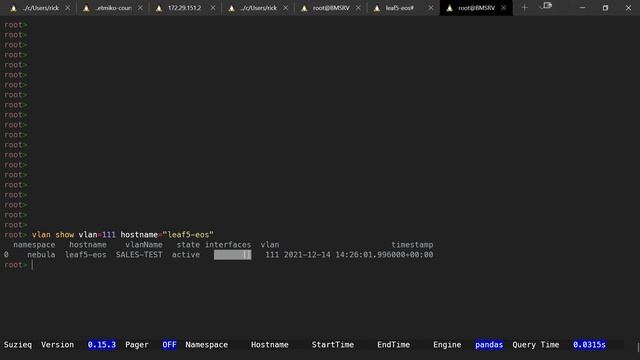
Task: Click the Query Time '0.0315s' value
Action: tap(589, 345)
